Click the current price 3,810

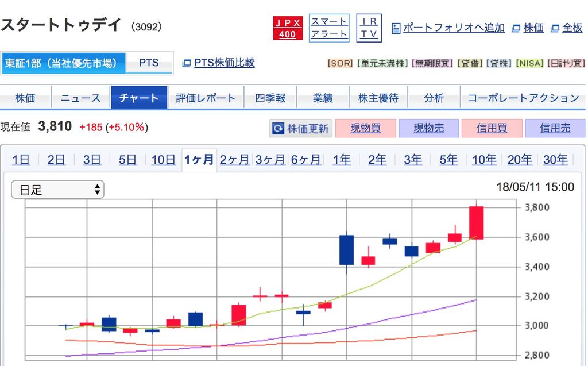[x=55, y=126]
